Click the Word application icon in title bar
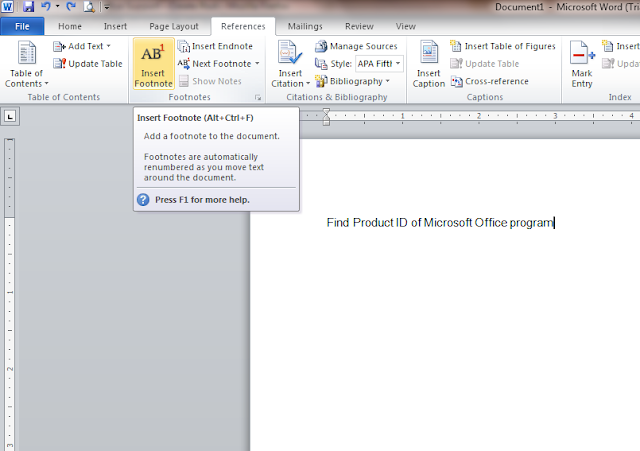The width and height of the screenshot is (640, 451). (7, 6)
